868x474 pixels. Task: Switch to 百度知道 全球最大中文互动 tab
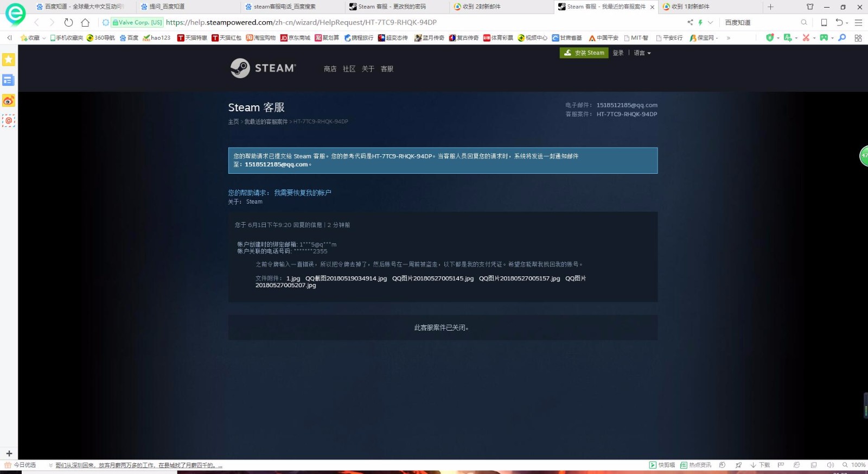pyautogui.click(x=80, y=7)
